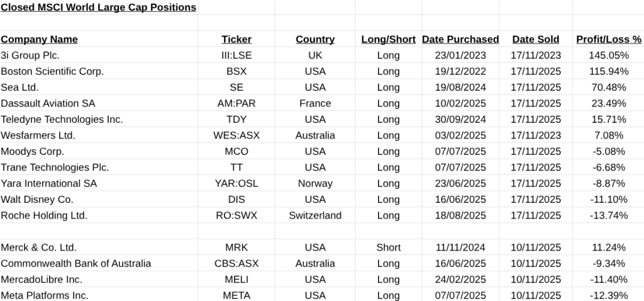Select the '3i Group Plc.' company cell
Image resolution: width=644 pixels, height=301 pixels.
click(x=30, y=55)
